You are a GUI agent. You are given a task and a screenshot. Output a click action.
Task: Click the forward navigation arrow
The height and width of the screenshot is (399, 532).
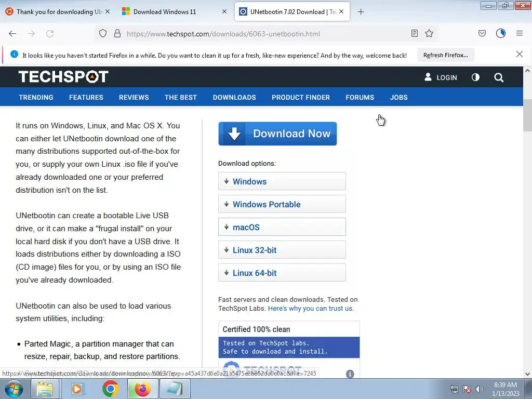tap(31, 34)
